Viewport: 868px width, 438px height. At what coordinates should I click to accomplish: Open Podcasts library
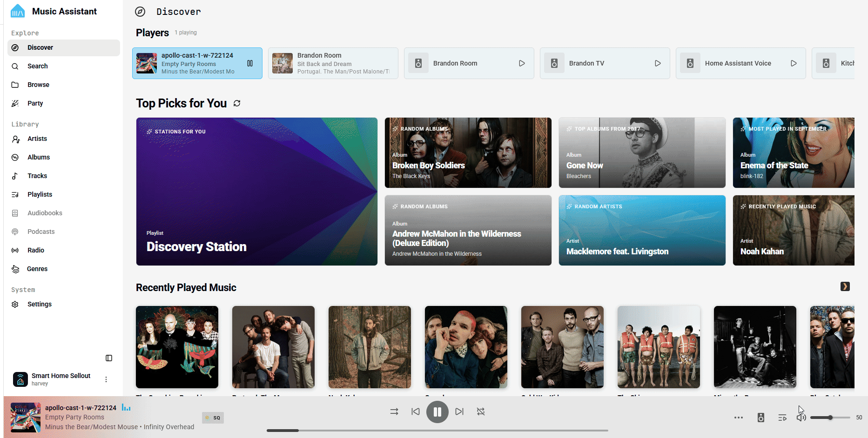click(64, 232)
